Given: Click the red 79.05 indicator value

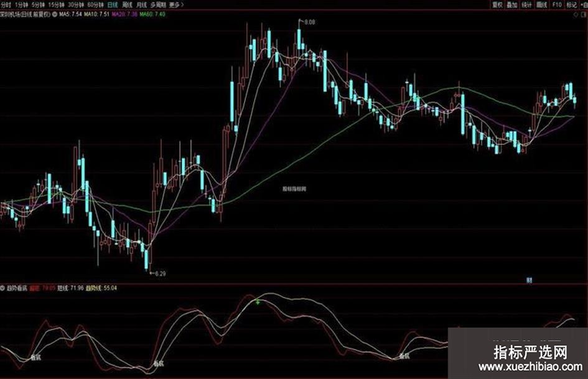Looking at the screenshot, I should (49, 288).
